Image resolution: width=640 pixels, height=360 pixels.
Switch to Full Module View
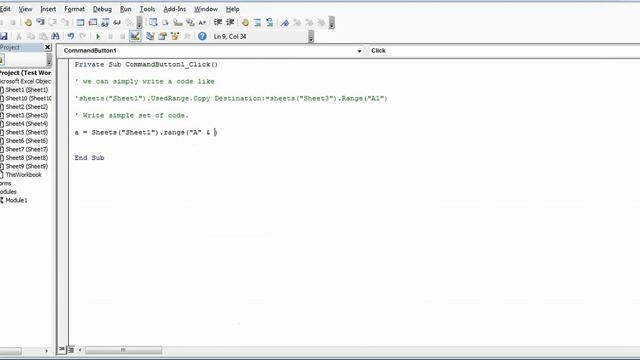[71, 349]
